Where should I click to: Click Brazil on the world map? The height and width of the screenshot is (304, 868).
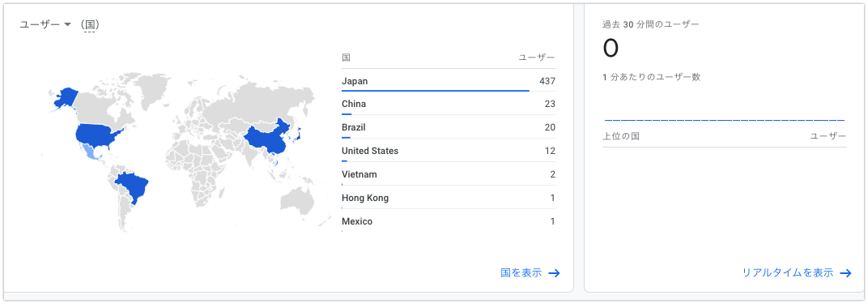tap(134, 187)
